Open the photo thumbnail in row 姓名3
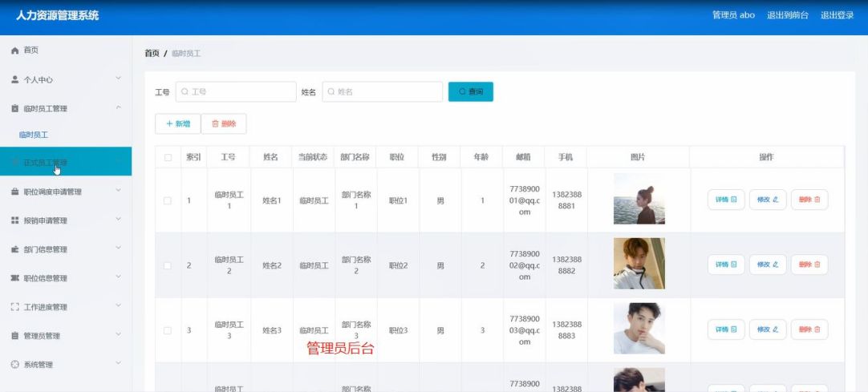Image resolution: width=868 pixels, height=392 pixels. 639,329
